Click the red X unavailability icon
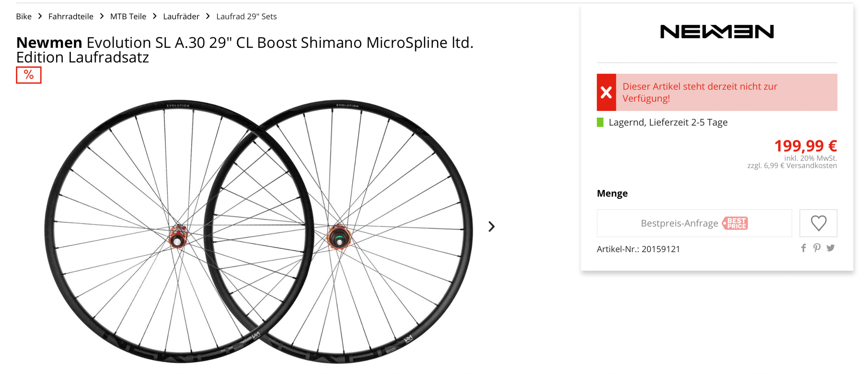This screenshot has height=374, width=868. tap(606, 92)
